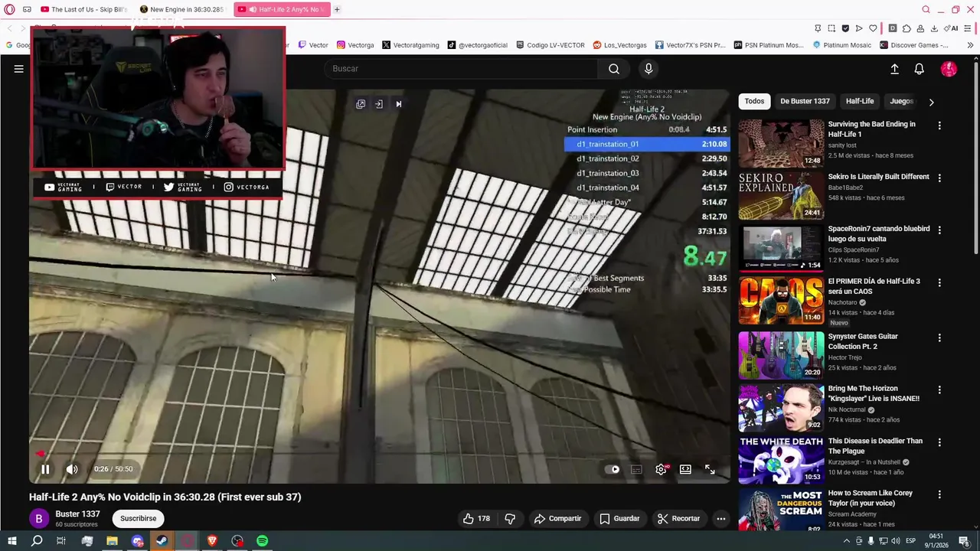
Task: Open the Buster 1337 channel avatar
Action: click(39, 519)
